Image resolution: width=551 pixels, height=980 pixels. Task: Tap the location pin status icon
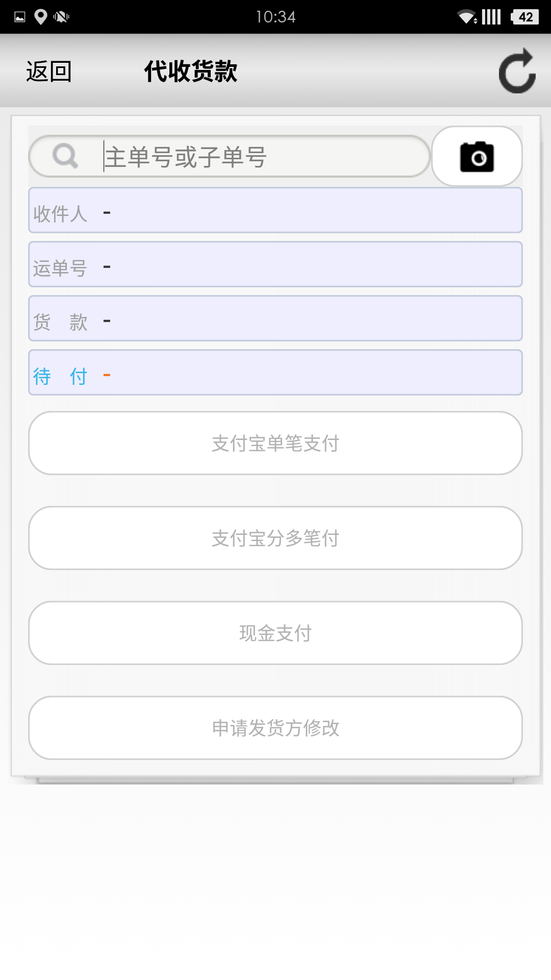(40, 17)
